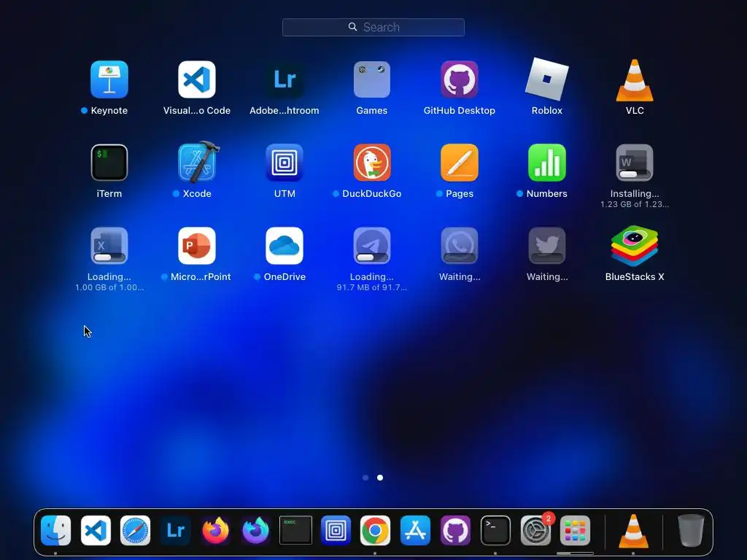The width and height of the screenshot is (747, 560).
Task: Open Firefox Developer Edition in Dock
Action: [x=255, y=531]
